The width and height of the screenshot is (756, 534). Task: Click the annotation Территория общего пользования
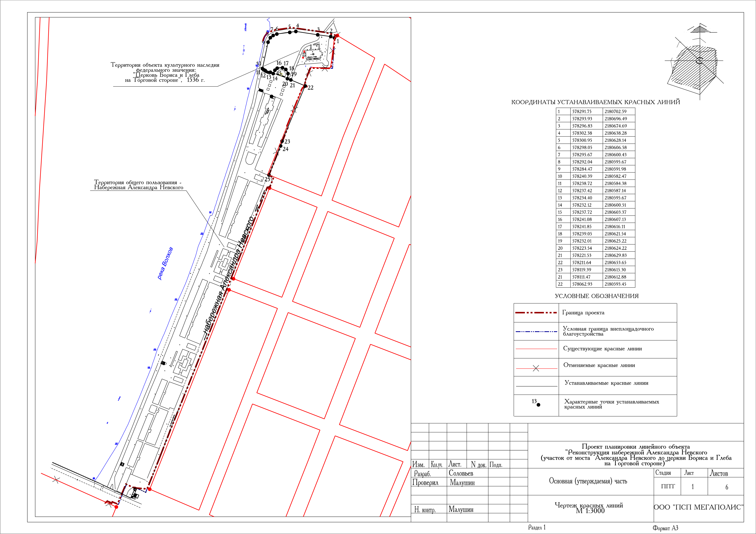pos(138,185)
